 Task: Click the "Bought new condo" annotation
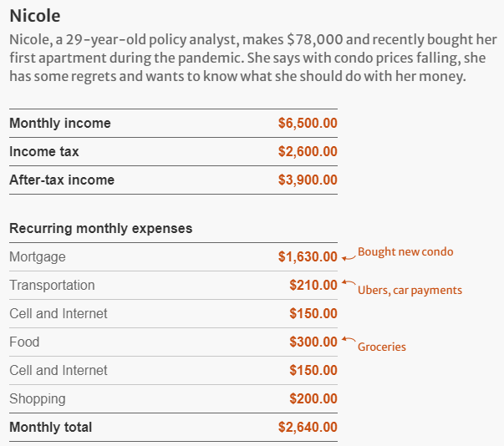pos(405,251)
